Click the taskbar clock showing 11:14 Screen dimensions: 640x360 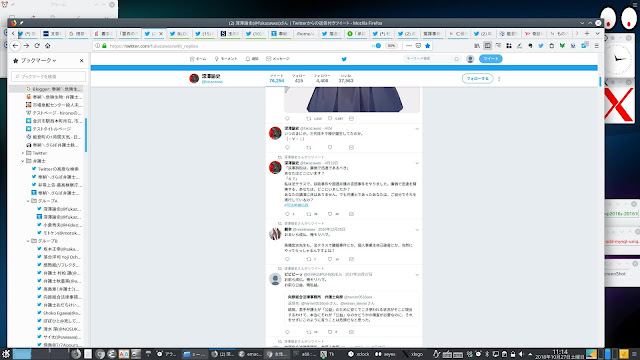pos(560,354)
